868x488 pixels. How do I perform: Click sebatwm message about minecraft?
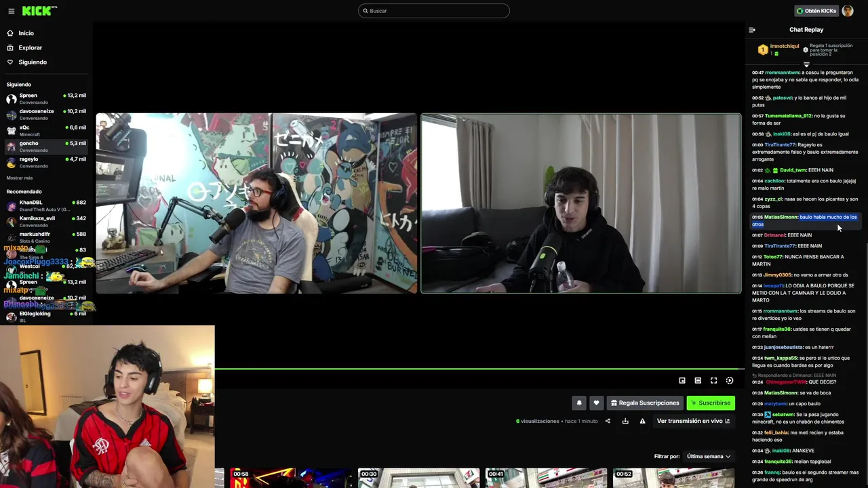point(805,418)
